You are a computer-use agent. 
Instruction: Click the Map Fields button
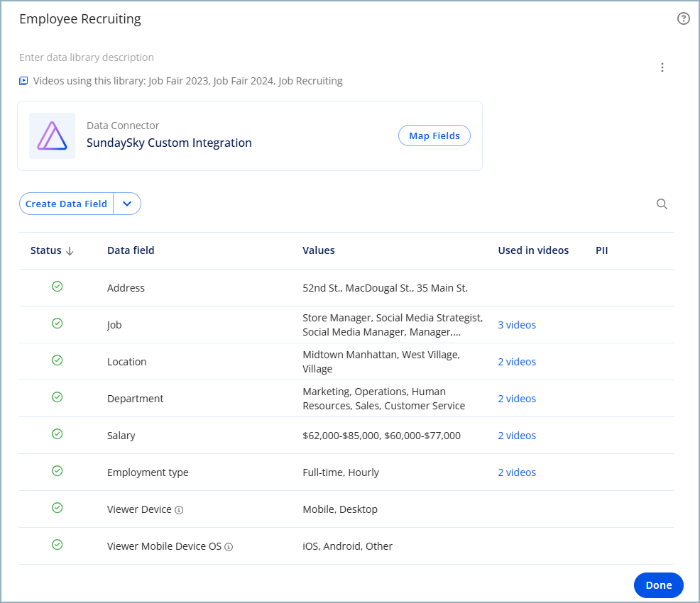pyautogui.click(x=434, y=135)
